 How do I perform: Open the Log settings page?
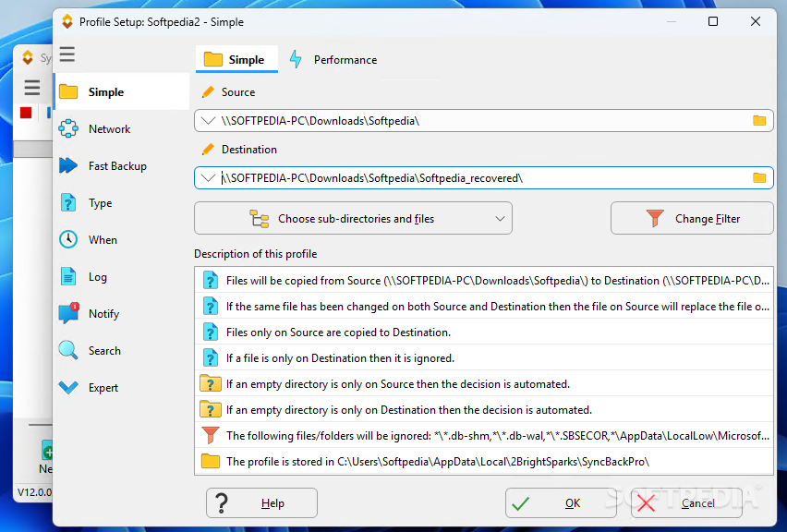[121, 277]
